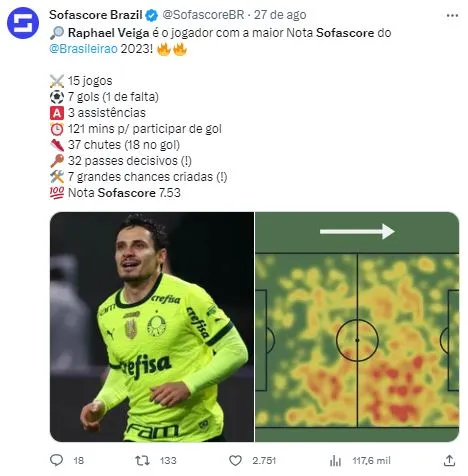Open the @Brasileirao mention link

(x=83, y=49)
